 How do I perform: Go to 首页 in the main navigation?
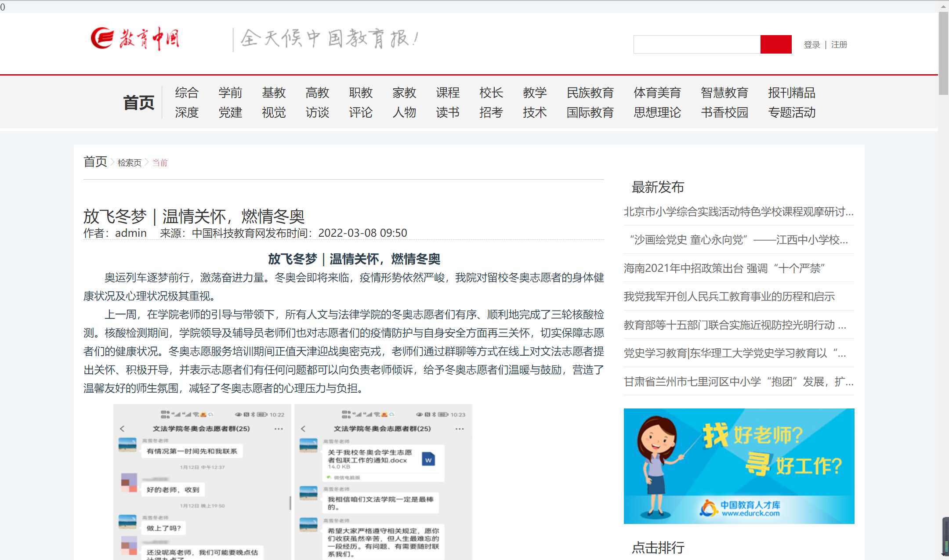[x=138, y=102]
